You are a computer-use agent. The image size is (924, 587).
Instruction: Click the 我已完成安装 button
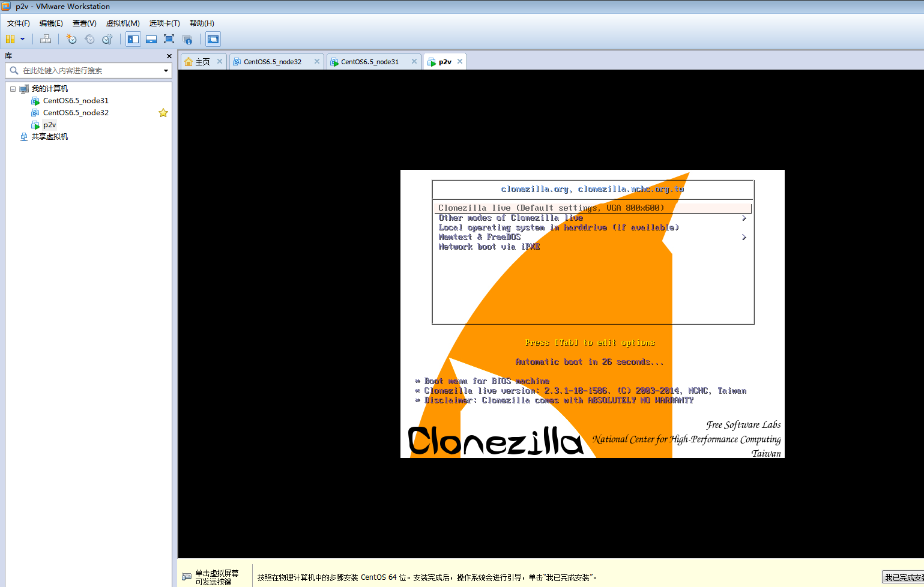903,577
